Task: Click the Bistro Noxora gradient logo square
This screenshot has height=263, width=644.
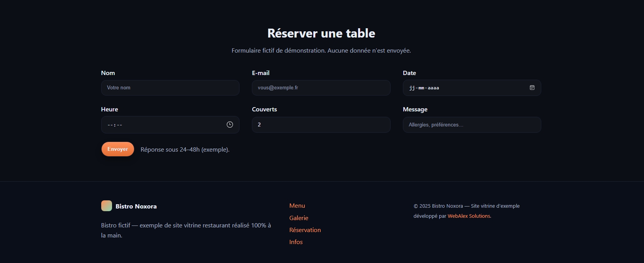Action: coord(107,206)
